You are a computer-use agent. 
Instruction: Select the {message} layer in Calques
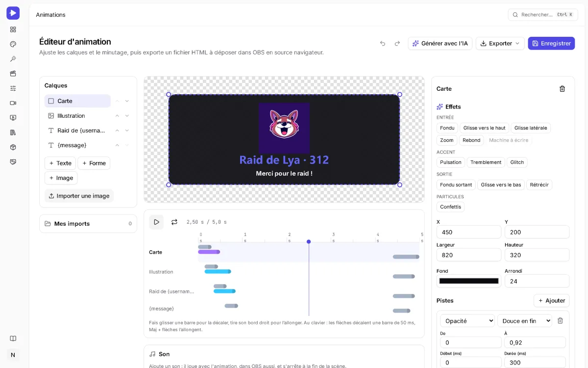[77, 145]
